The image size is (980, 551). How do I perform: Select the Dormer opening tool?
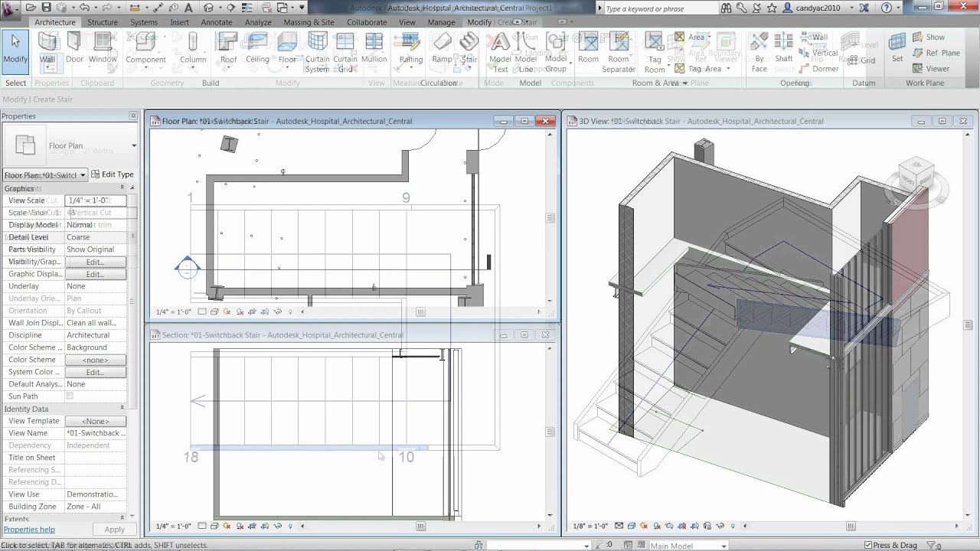point(819,69)
